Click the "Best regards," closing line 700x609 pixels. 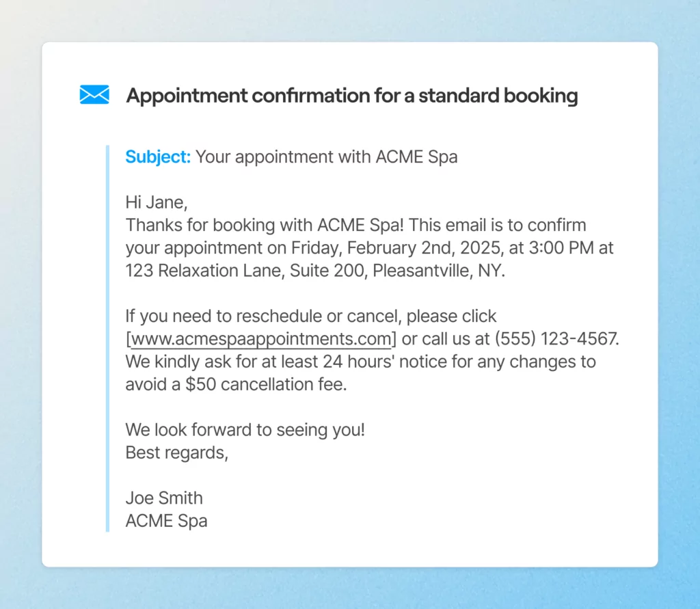[x=176, y=452]
